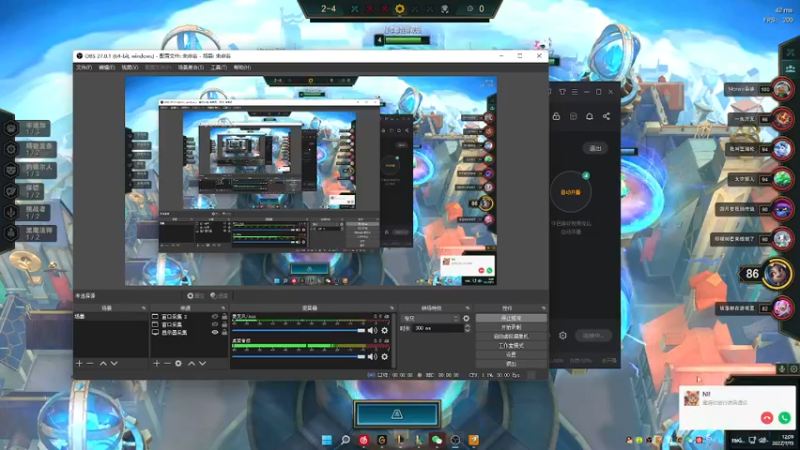
Task: Click the 退出 button in the side panel
Action: tap(595, 148)
